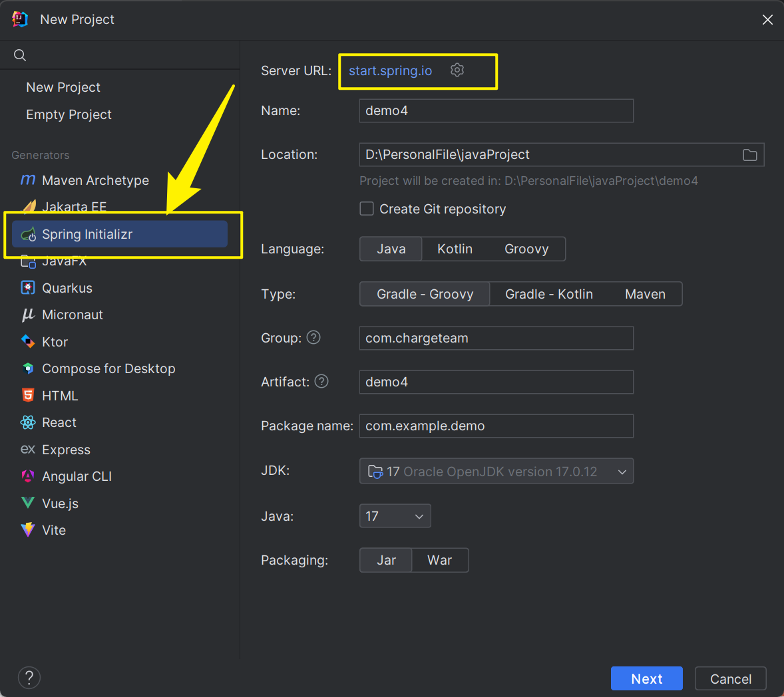Browse for location with folder icon

click(749, 155)
